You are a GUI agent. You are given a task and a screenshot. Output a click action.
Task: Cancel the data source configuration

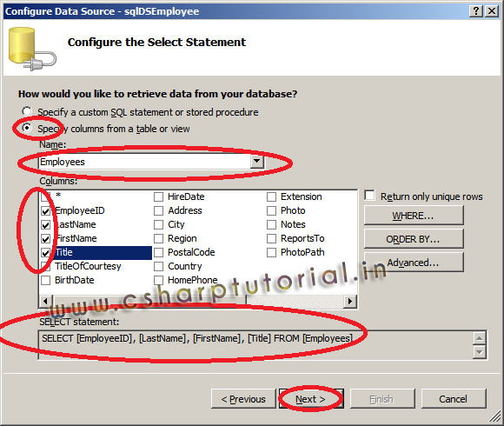coord(454,399)
